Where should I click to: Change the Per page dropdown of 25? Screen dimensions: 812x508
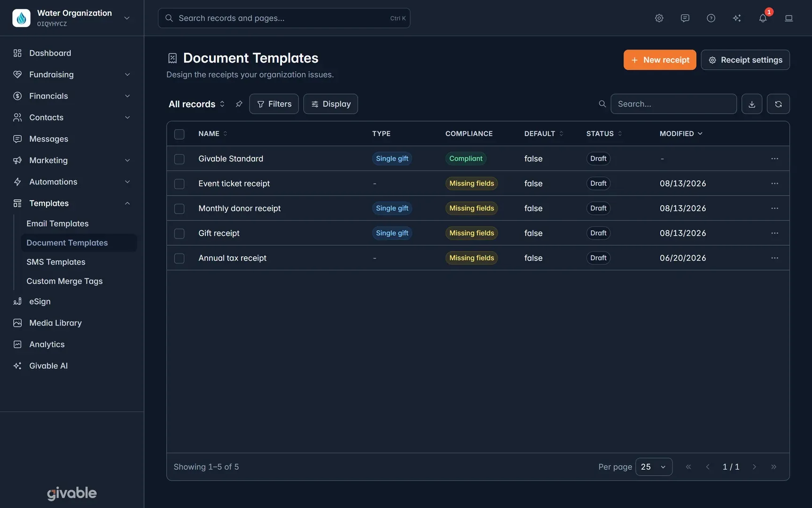click(x=653, y=467)
